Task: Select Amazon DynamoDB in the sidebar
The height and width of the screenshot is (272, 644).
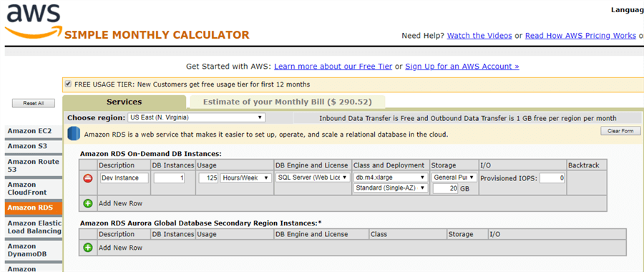Action: pos(33,250)
